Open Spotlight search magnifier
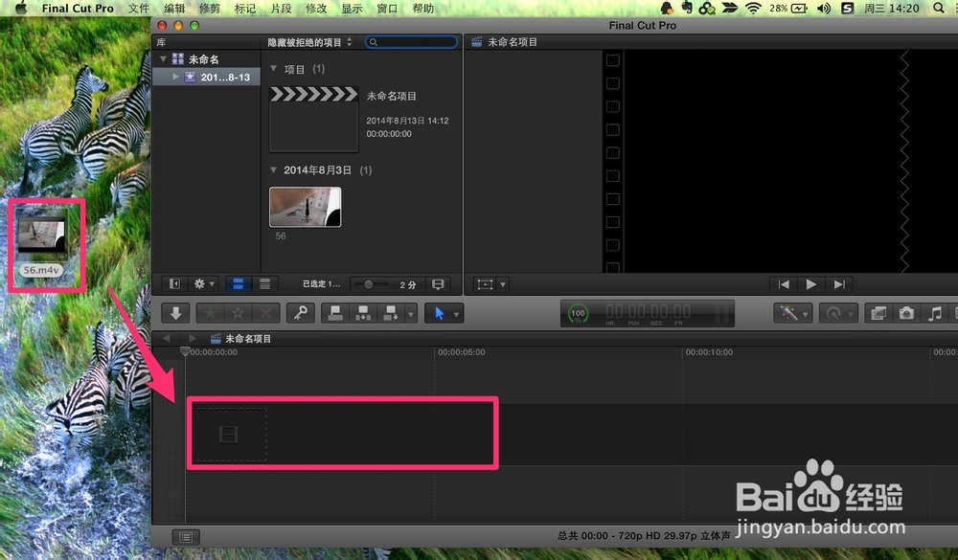958x560 pixels. tap(939, 8)
